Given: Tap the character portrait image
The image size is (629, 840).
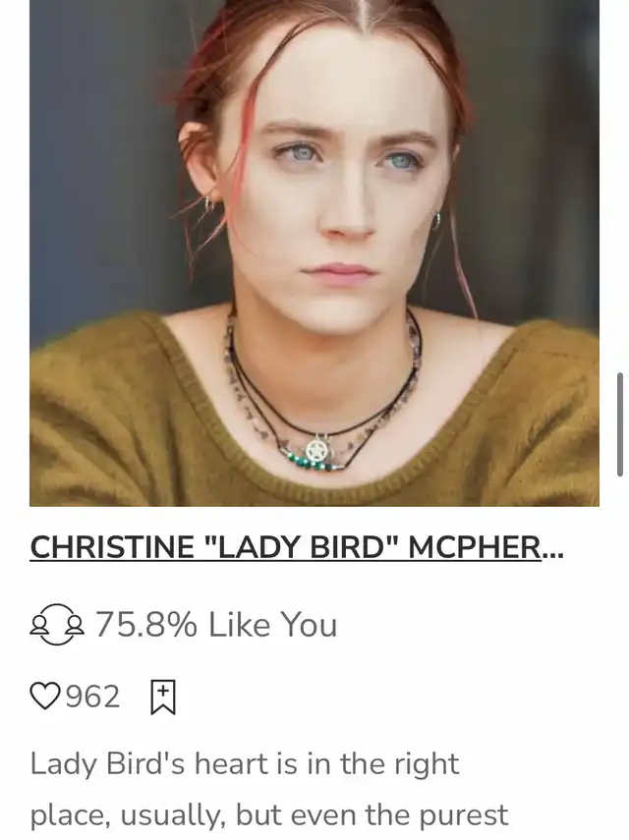Looking at the screenshot, I should (x=314, y=252).
